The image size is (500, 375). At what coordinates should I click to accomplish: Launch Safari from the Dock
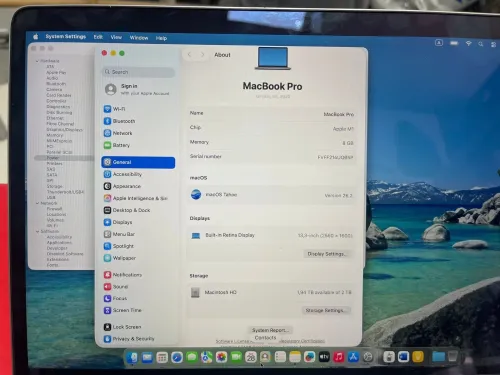point(177,357)
